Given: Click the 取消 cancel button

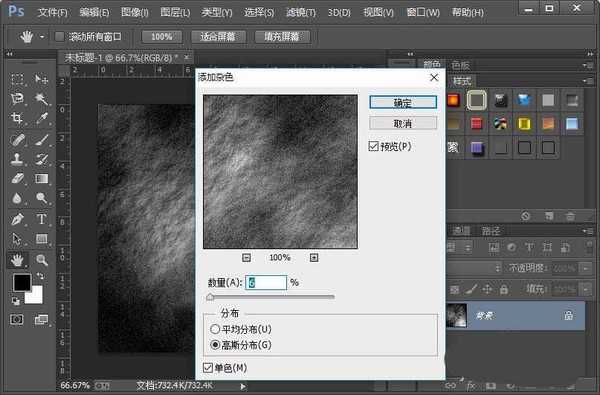Looking at the screenshot, I should (x=403, y=123).
